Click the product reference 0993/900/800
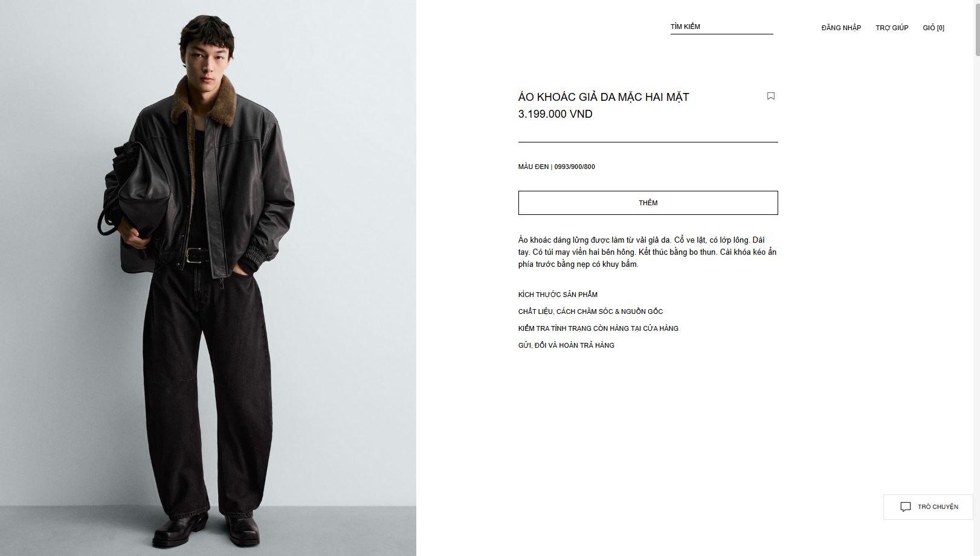The width and height of the screenshot is (980, 556). 575,167
